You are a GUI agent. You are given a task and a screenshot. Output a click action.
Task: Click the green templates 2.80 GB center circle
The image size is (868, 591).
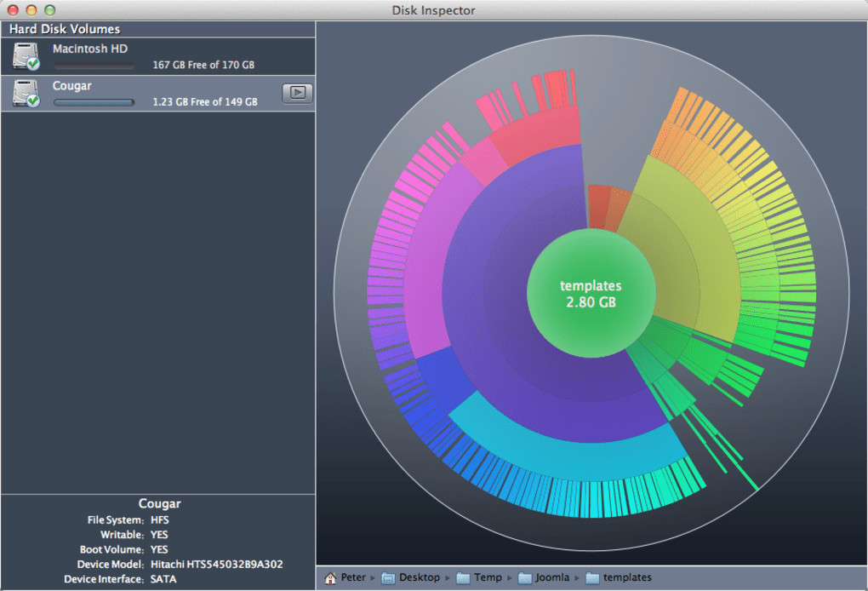tap(591, 294)
